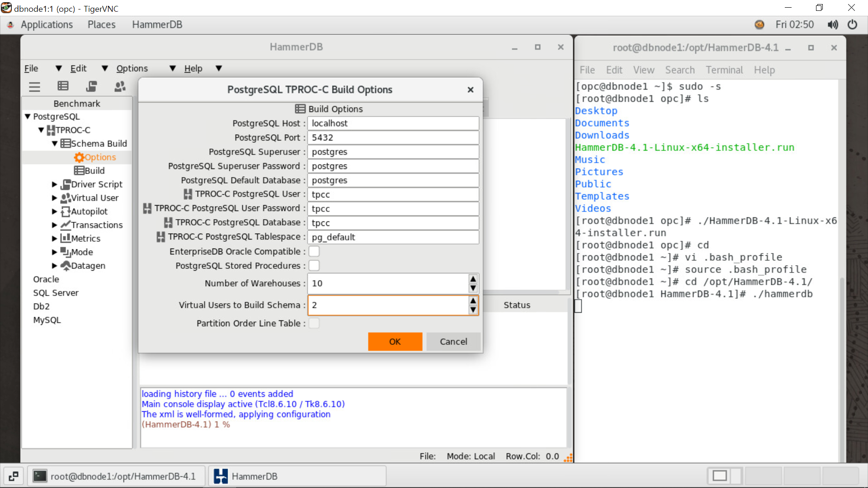Enable EnterpriseDB Oracle Compatible checkbox
The image size is (868, 488).
pos(314,252)
